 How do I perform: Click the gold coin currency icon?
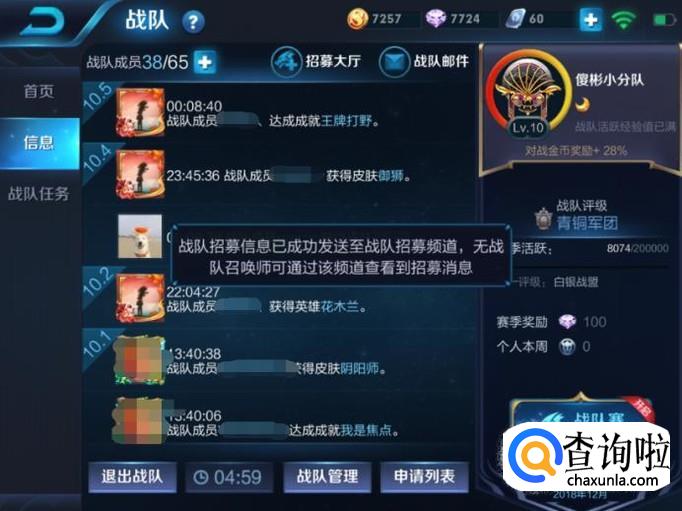pyautogui.click(x=358, y=19)
